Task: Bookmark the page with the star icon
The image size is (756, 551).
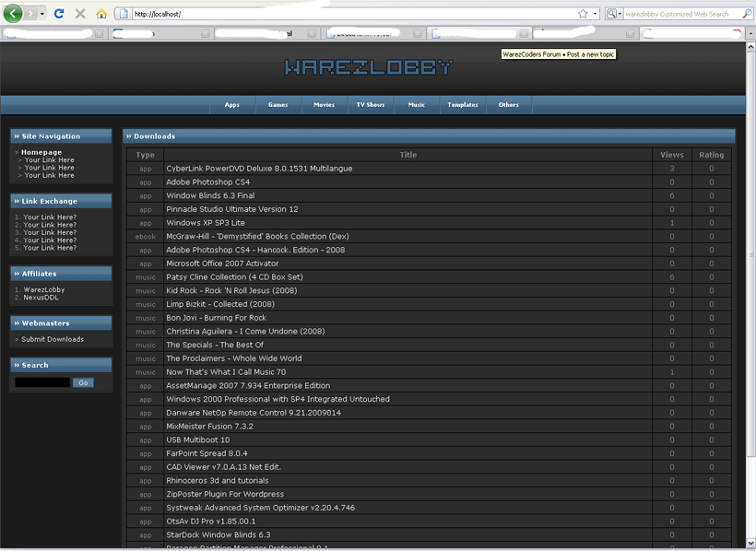Action: (x=583, y=14)
